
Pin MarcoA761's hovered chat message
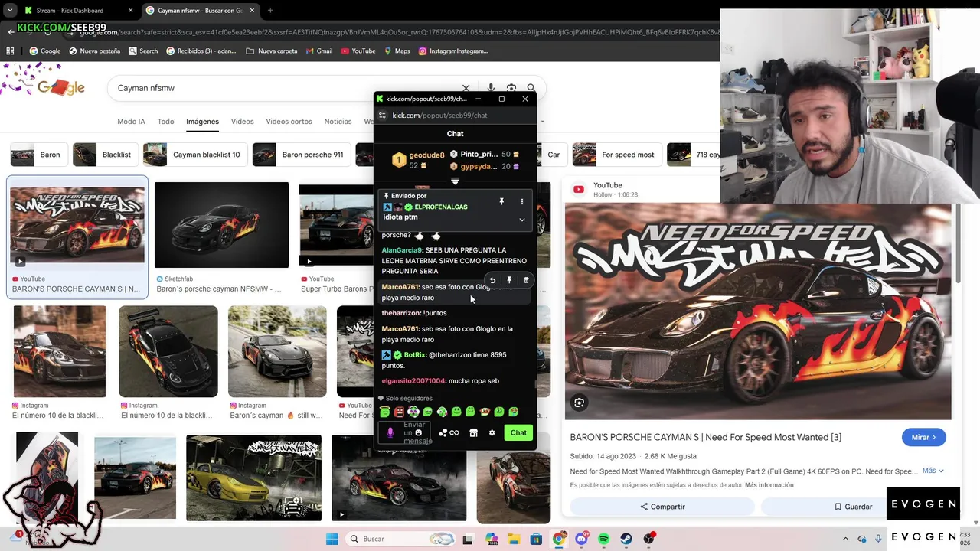[509, 280]
